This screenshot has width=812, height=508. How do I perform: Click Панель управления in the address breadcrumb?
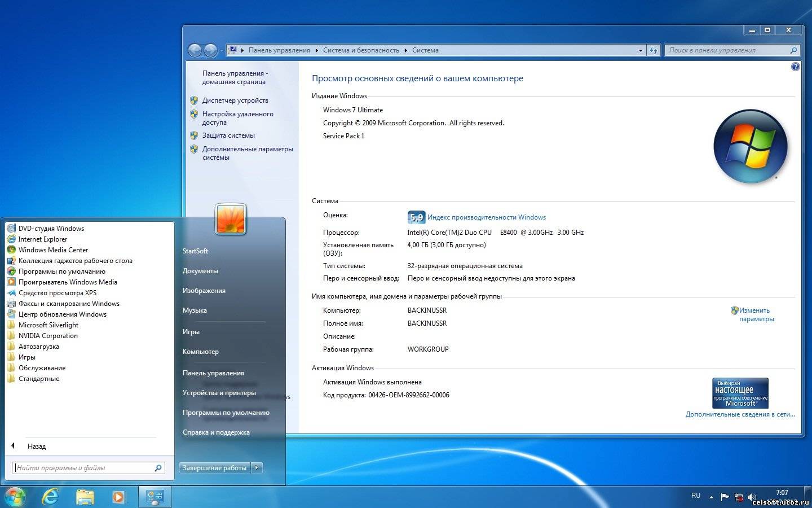click(279, 50)
